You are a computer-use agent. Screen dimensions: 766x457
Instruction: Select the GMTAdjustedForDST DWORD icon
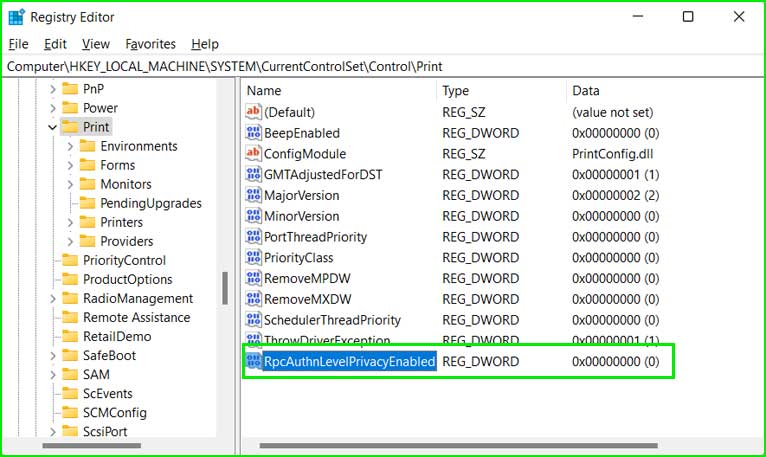253,174
